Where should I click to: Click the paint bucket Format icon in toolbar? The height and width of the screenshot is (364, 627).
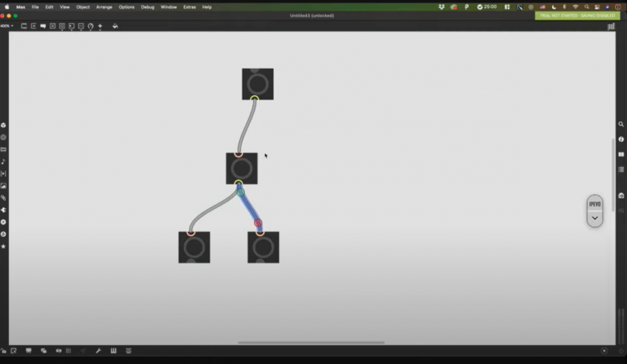point(115,26)
